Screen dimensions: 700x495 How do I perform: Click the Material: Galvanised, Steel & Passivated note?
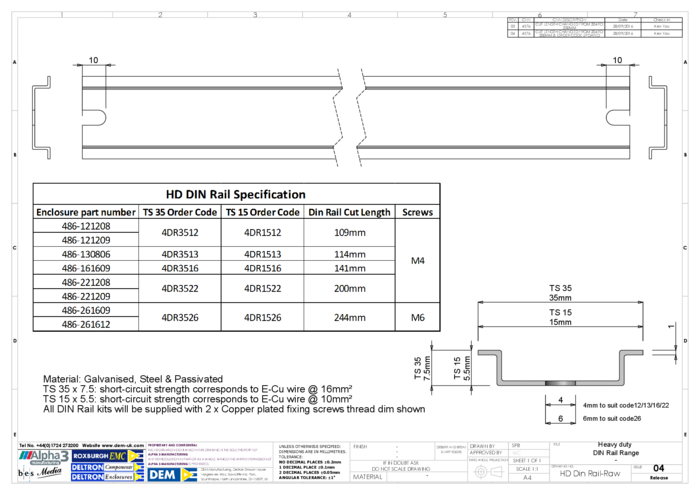pyautogui.click(x=133, y=379)
